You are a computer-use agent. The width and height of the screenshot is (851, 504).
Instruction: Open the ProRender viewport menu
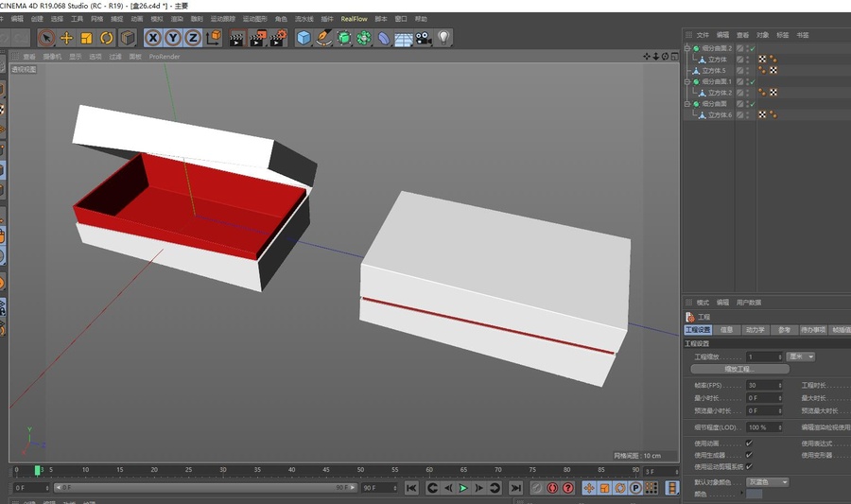pyautogui.click(x=165, y=57)
